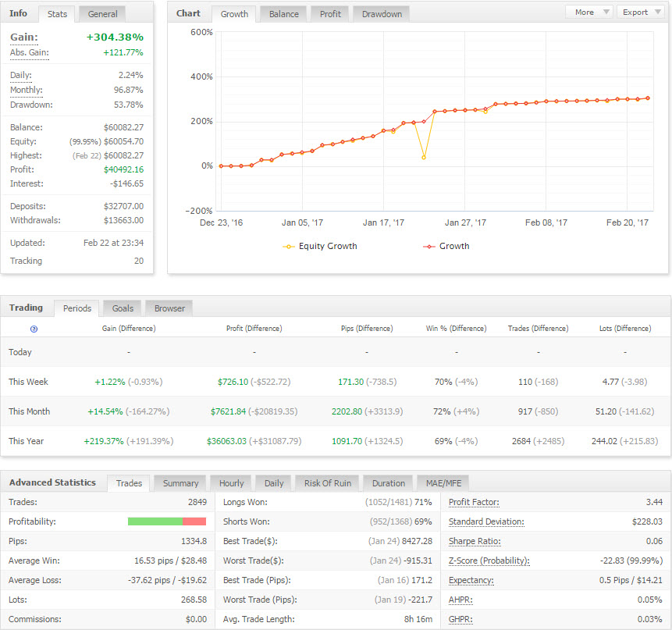Click the equity dip point on chart
Image resolution: width=672 pixels, height=630 pixels.
424,157
